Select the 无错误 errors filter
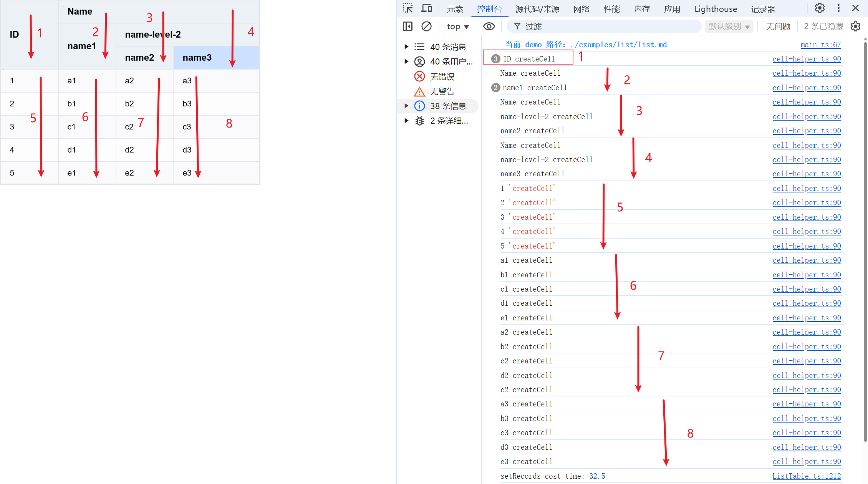 [442, 76]
